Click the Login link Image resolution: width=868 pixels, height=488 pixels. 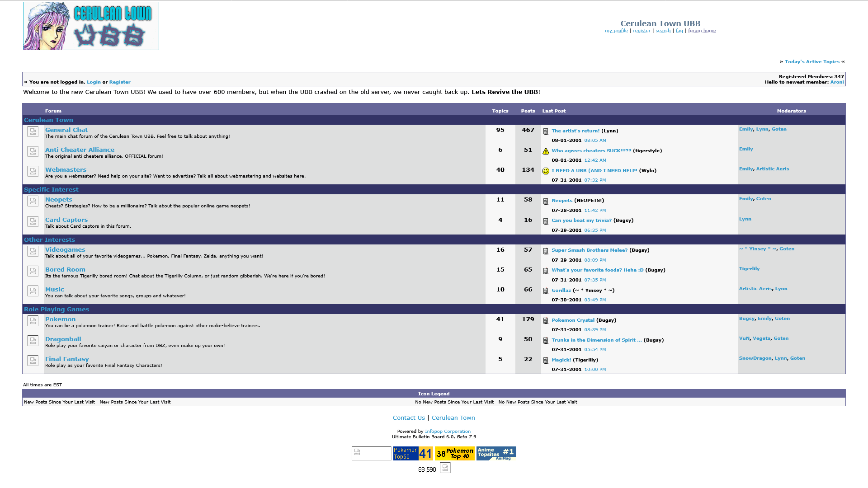point(94,82)
